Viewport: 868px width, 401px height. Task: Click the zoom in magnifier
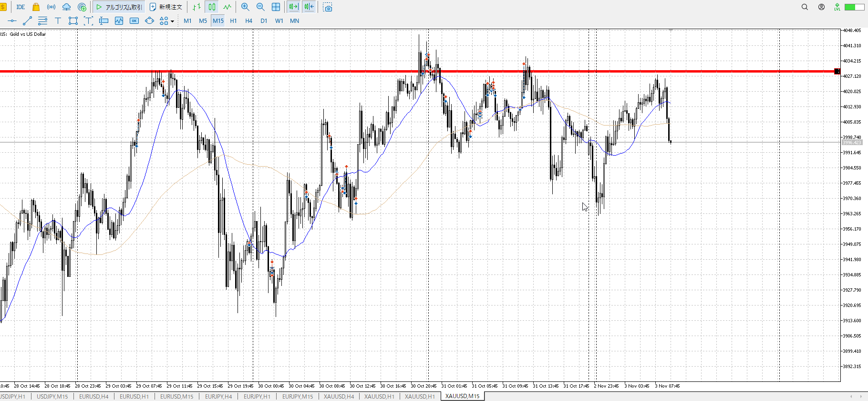(245, 7)
